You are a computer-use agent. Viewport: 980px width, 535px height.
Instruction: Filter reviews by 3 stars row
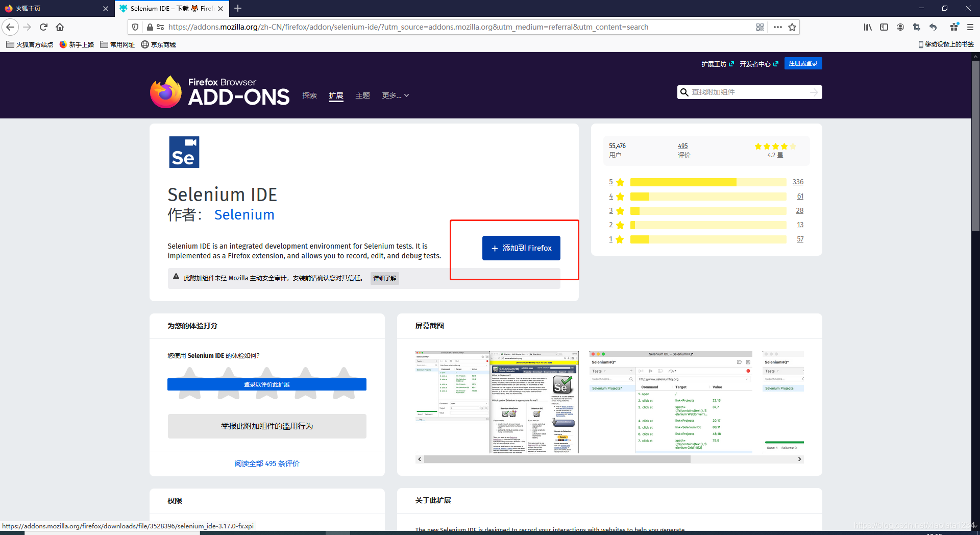pos(706,211)
